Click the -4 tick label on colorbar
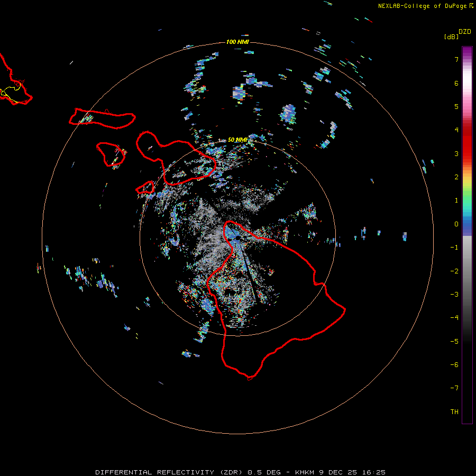 tap(454, 318)
